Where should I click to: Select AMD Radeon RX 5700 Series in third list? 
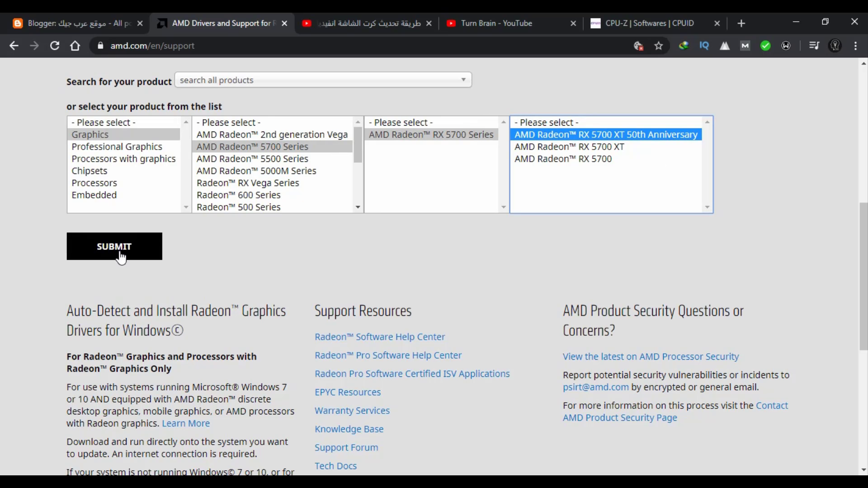(x=431, y=135)
